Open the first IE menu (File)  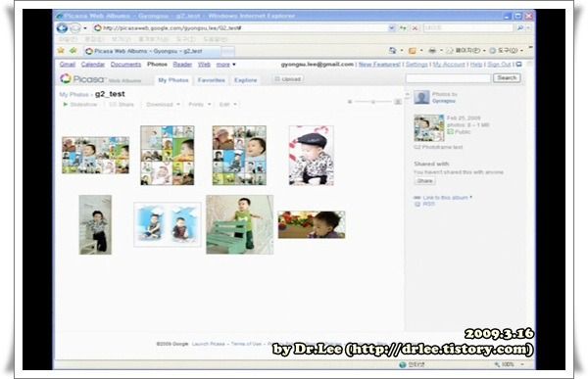[68, 39]
